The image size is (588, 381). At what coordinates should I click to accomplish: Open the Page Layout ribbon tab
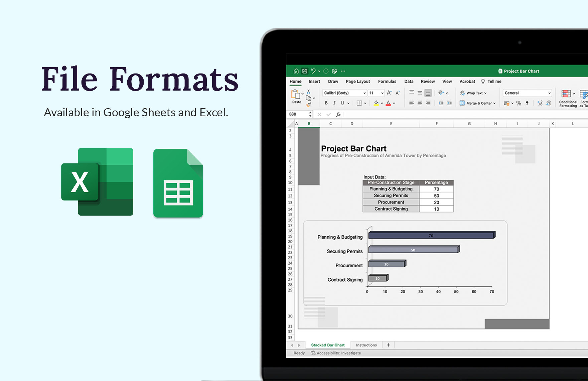(358, 81)
